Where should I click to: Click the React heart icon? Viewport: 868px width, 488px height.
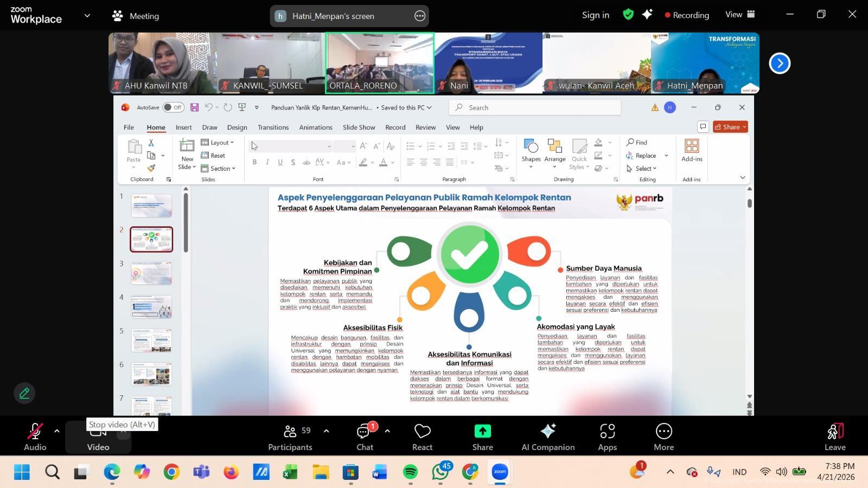422,437
